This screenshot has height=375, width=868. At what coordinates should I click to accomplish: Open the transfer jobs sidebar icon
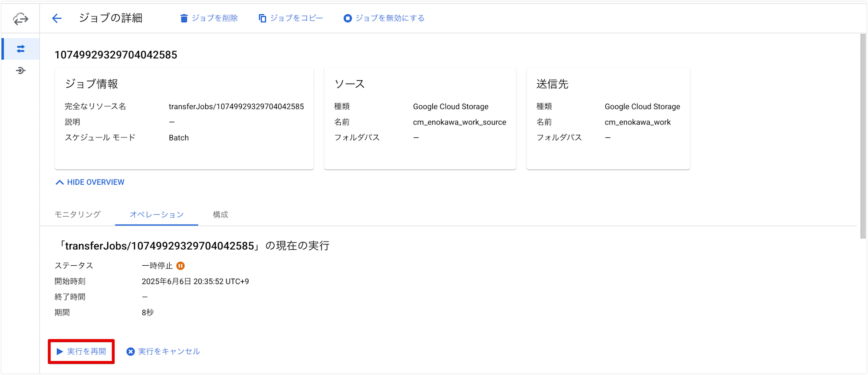click(x=20, y=49)
